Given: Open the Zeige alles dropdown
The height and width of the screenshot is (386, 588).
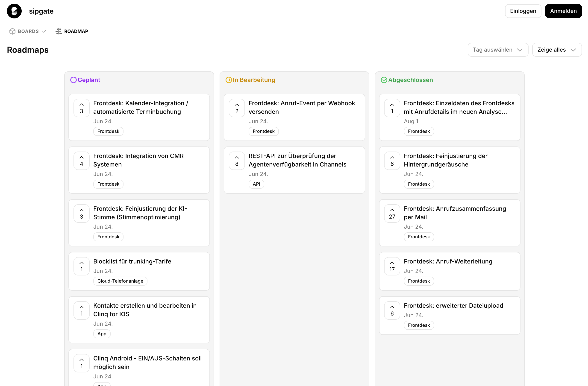Looking at the screenshot, I should [557, 50].
